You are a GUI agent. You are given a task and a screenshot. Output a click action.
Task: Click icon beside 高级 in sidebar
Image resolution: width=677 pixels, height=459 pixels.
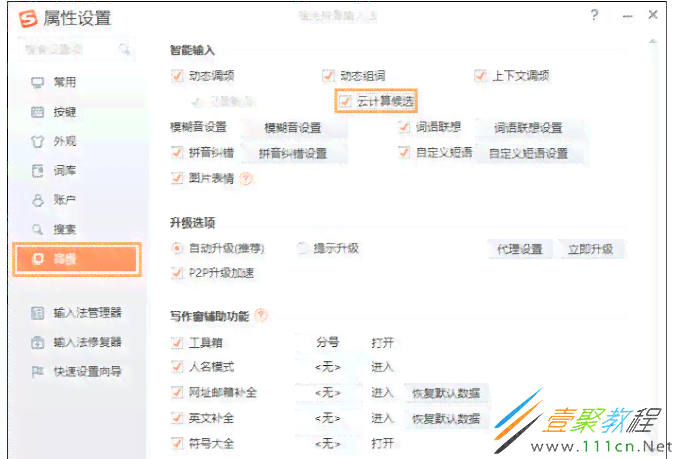[38, 259]
